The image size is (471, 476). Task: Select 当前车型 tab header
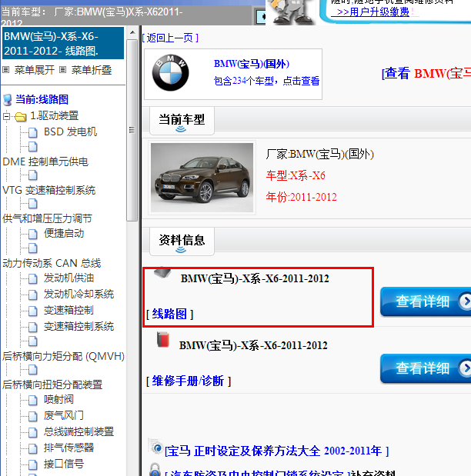tap(182, 121)
